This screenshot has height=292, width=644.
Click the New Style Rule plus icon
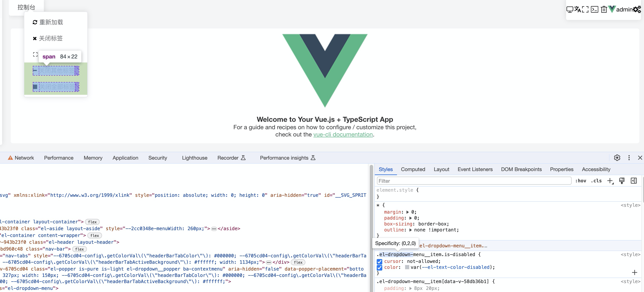[x=610, y=181]
